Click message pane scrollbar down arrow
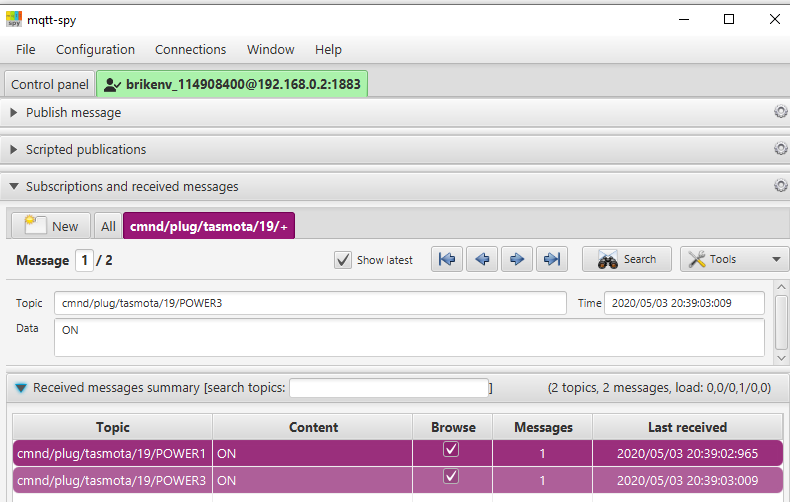The image size is (790, 502). click(x=781, y=358)
